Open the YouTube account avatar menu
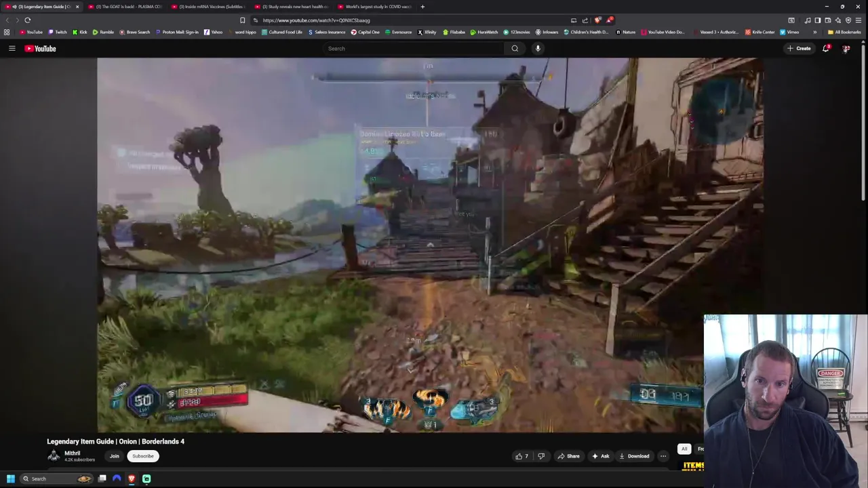Image resolution: width=868 pixels, height=488 pixels. click(x=846, y=48)
